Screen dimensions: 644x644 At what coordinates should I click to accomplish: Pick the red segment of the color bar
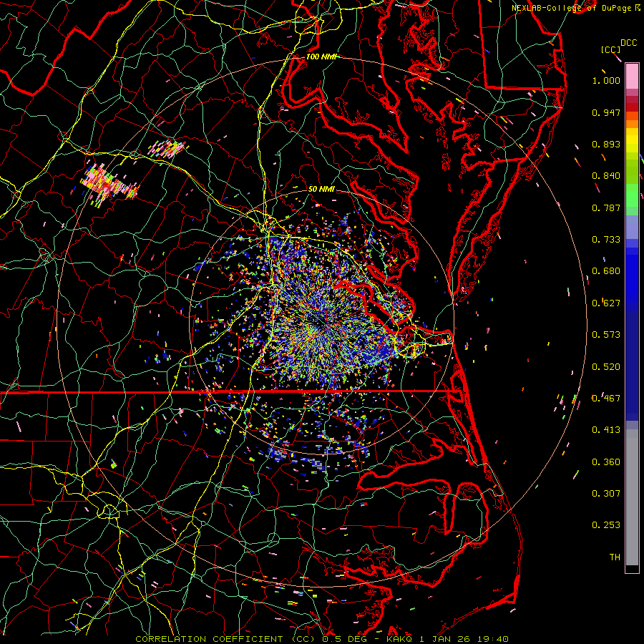pos(632,107)
